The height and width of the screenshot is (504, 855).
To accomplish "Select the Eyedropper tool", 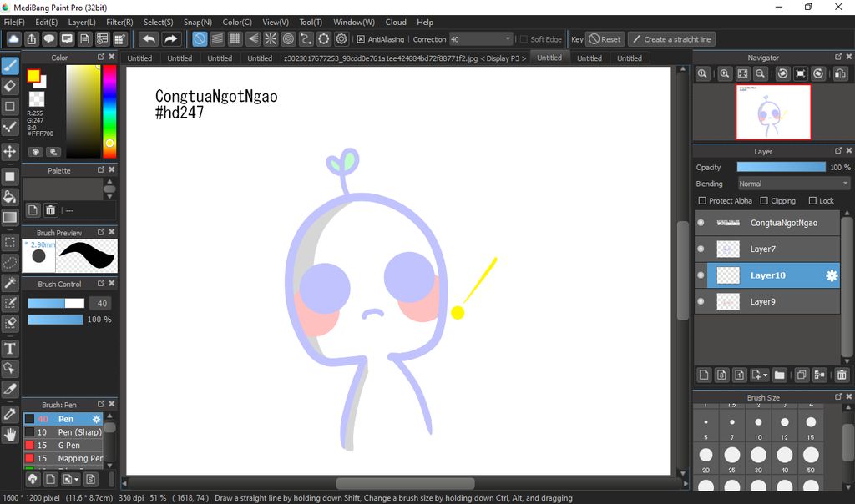I will [10, 414].
